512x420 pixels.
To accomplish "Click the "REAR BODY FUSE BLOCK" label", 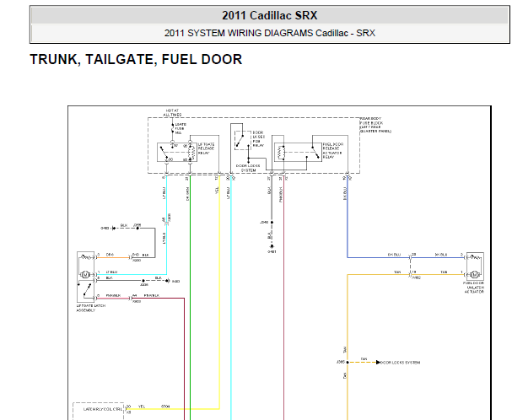I will [375, 125].
